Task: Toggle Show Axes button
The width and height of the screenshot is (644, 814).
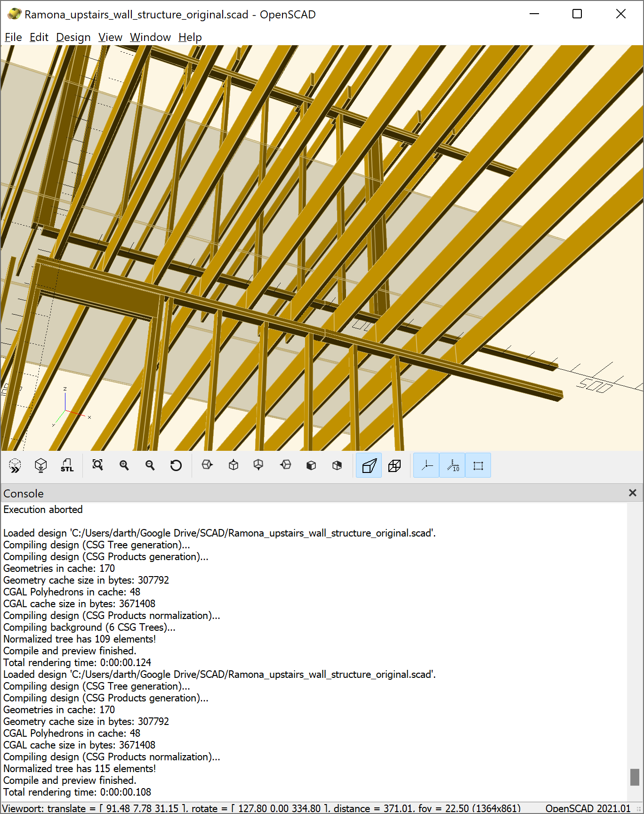Action: [427, 465]
